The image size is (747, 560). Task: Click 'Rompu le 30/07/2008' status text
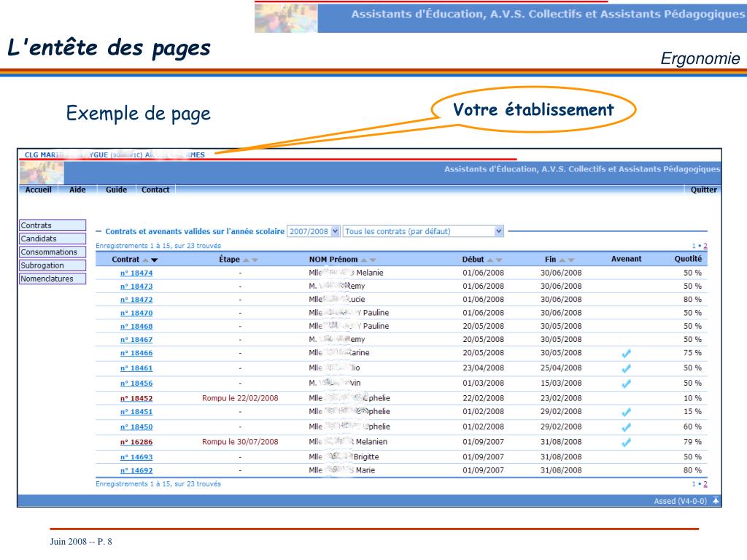(x=240, y=442)
